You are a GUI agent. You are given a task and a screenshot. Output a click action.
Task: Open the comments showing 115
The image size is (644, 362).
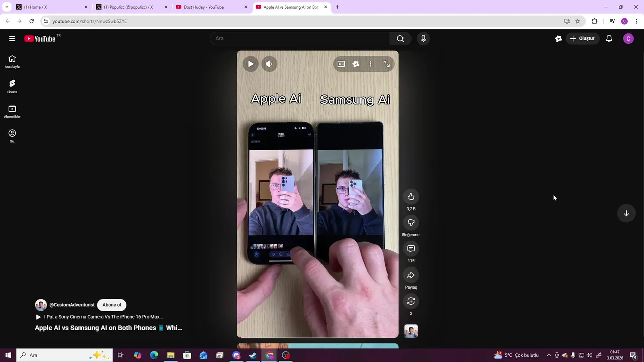[x=411, y=249]
